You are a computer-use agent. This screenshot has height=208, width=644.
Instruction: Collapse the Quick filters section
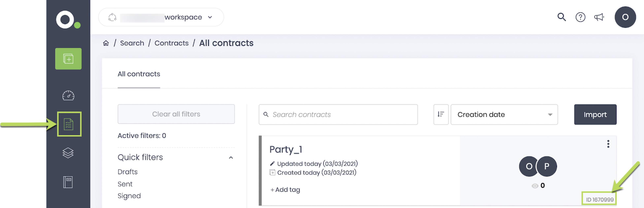(x=231, y=157)
